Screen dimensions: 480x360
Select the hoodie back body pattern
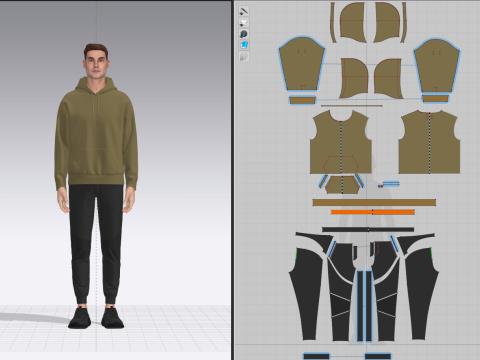[x=429, y=143]
